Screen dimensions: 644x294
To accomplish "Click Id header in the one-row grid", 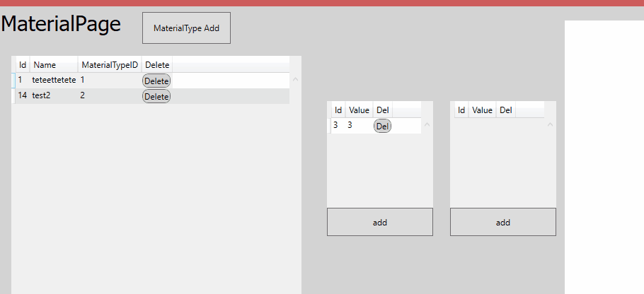I will 338,110.
